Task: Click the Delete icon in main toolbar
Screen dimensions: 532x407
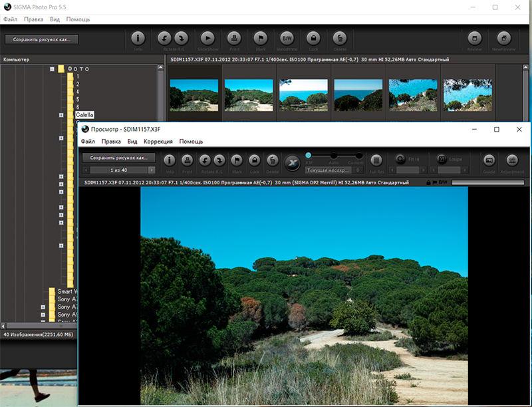Action: [339, 39]
